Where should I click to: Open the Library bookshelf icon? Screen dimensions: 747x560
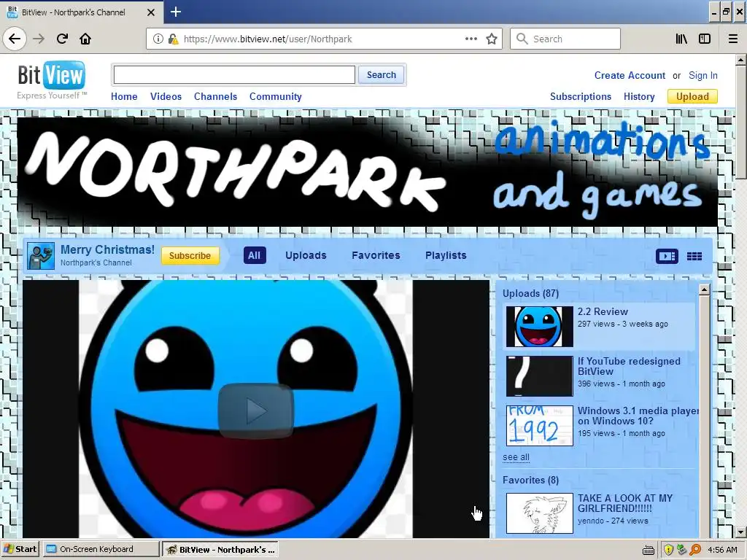point(681,39)
